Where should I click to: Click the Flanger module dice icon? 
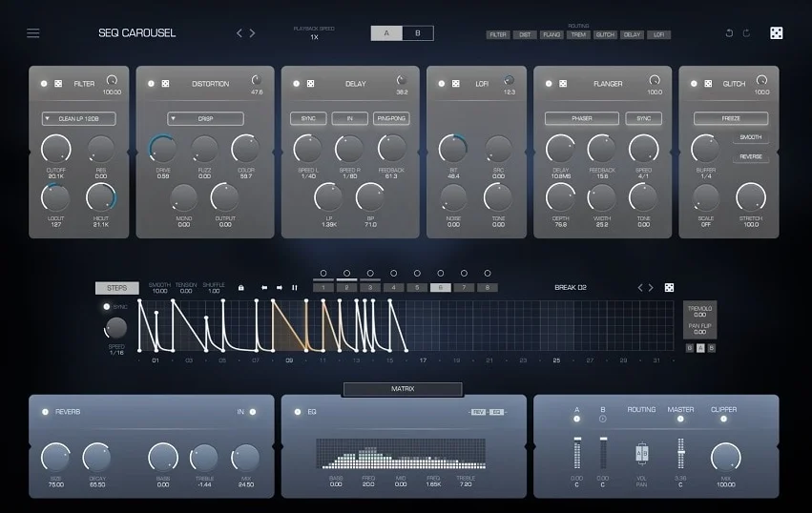pos(562,84)
